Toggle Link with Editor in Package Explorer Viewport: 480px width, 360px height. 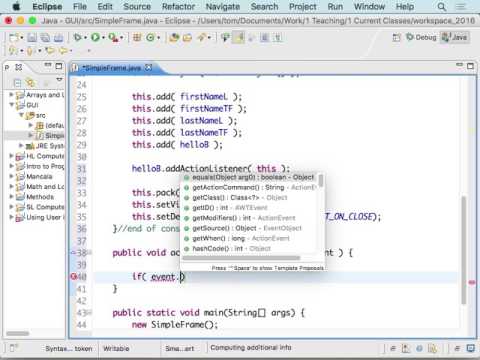click(31, 83)
